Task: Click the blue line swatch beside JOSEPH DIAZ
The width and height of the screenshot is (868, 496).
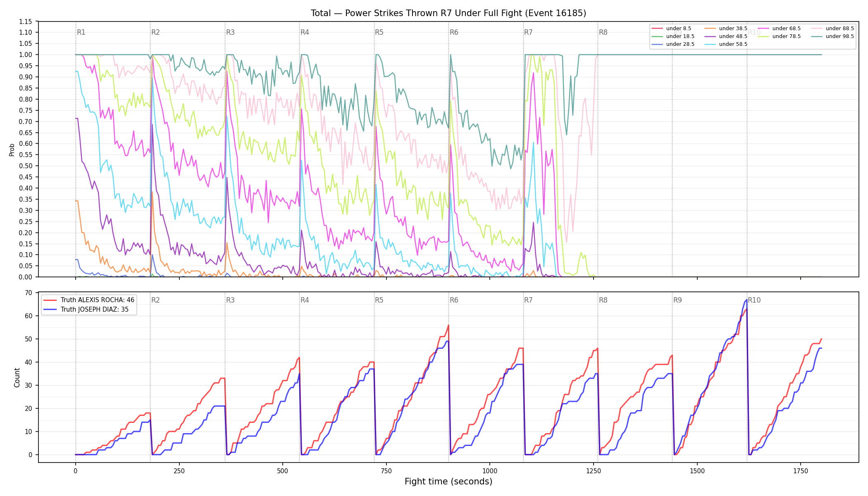Action: coord(50,310)
